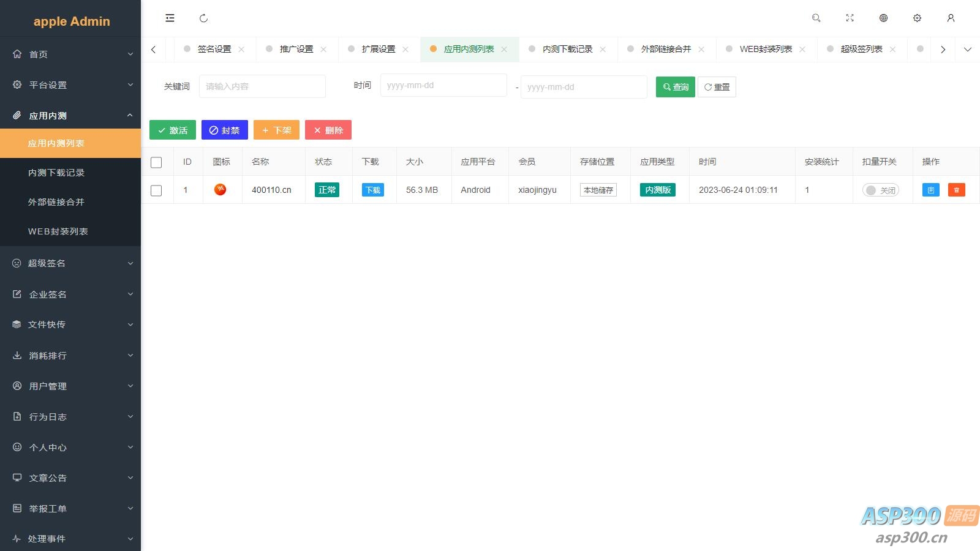Toggle the 扣量开关 switch for 400110.cn
Screen dimensions: 980x551
(880, 190)
